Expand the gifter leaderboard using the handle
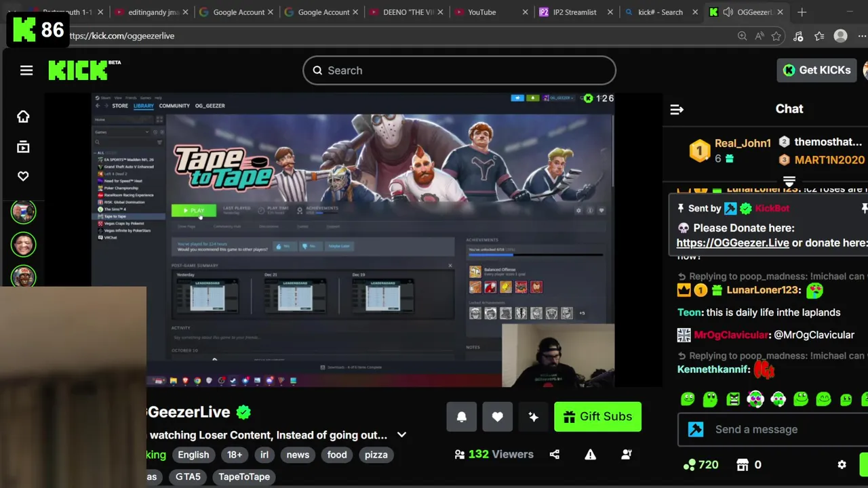The width and height of the screenshot is (868, 488). pos(789,182)
